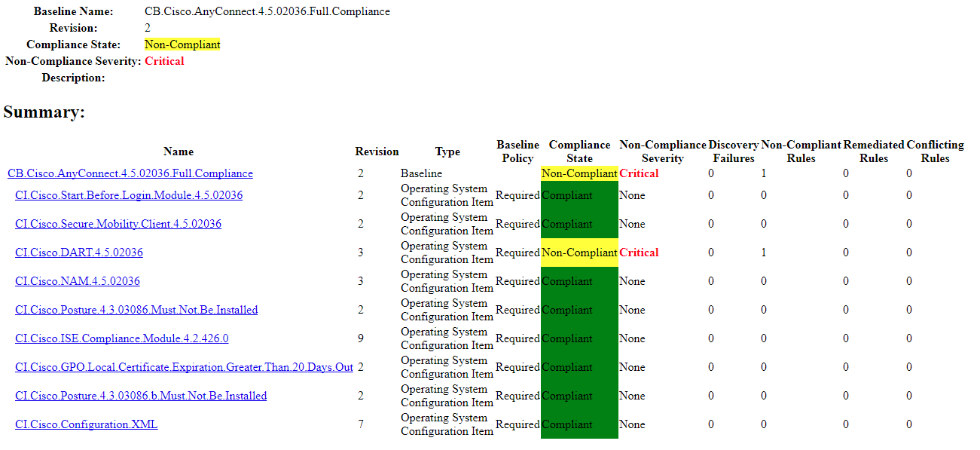Click "Required" in the Posture.4.3.03086.b.Must.Not.Be.Installed row
980x450 pixels.
pos(517,396)
